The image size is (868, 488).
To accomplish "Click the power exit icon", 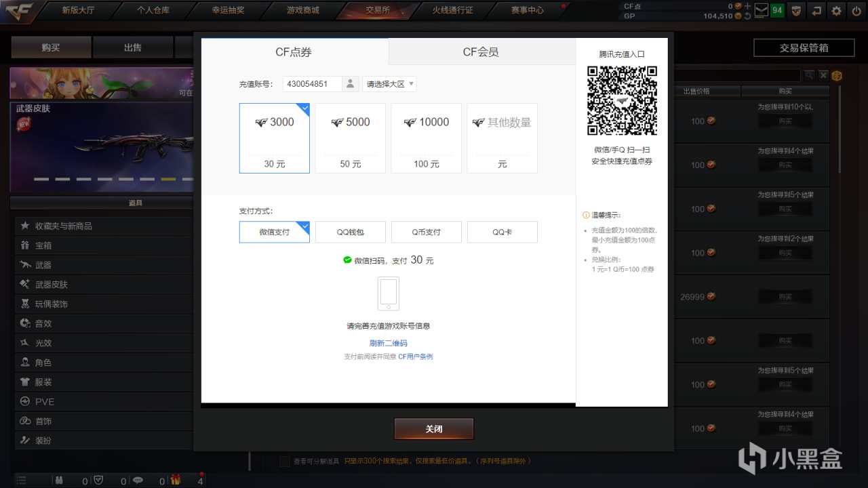I will (x=856, y=10).
